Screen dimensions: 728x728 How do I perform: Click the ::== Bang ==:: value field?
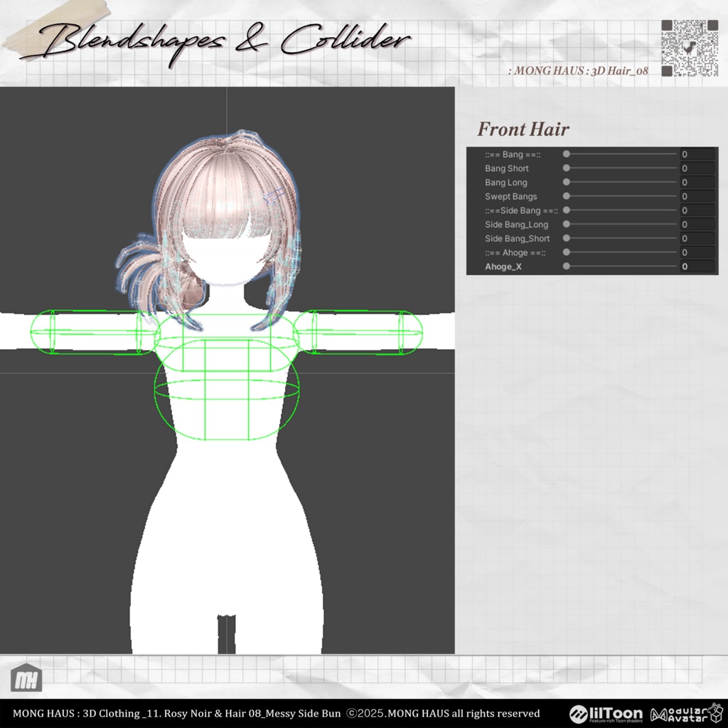click(x=697, y=154)
